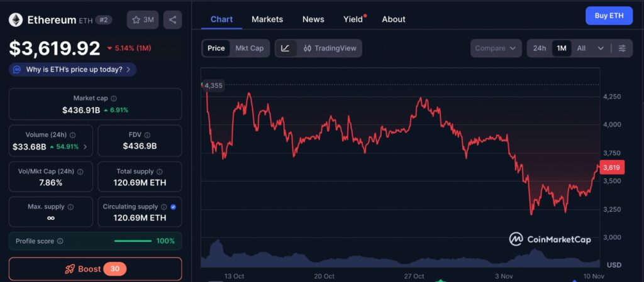Click the Circulating supply 120.69M ETH value
The height and width of the screenshot is (282, 644).
pos(140,218)
